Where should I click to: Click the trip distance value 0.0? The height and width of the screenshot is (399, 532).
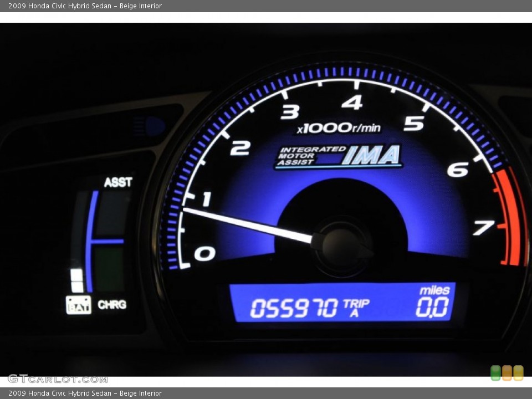coord(432,308)
